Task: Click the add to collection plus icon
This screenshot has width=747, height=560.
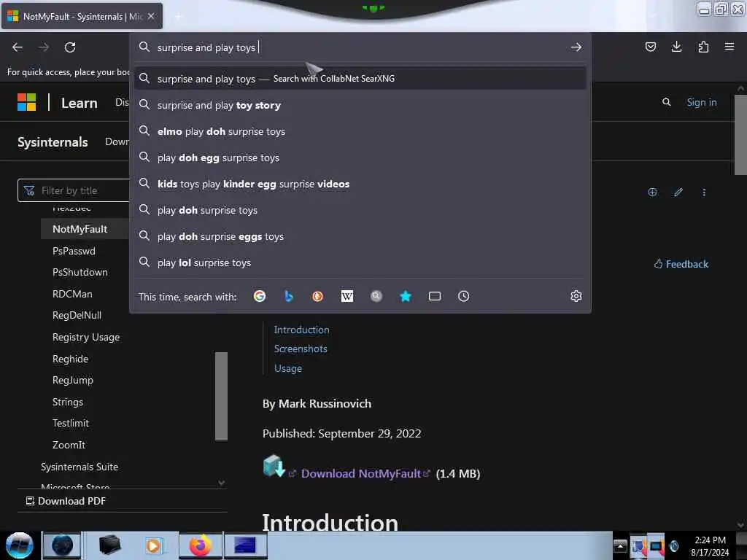Action: pyautogui.click(x=652, y=192)
